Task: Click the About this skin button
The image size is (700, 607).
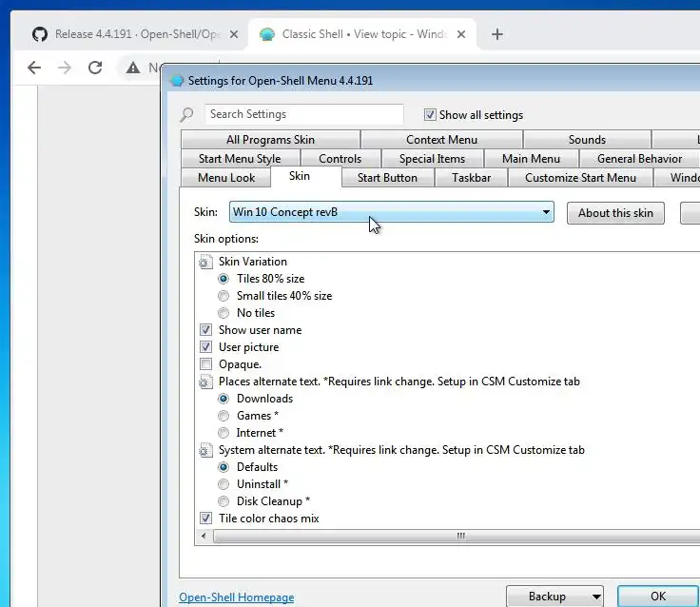Action: tap(615, 213)
